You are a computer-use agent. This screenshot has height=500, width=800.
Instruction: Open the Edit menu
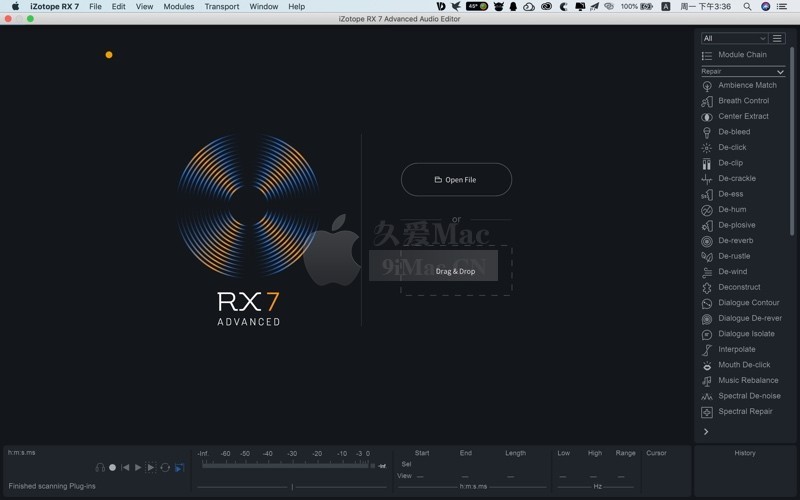click(x=118, y=7)
